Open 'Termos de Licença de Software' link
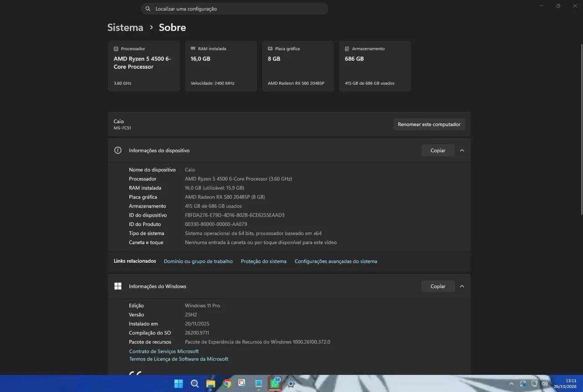Viewport: 583px width, 392px height. 179,359
